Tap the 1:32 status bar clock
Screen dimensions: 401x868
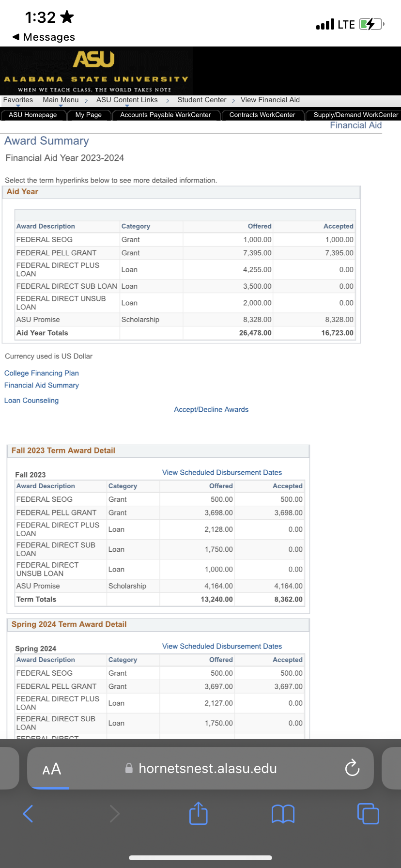pyautogui.click(x=41, y=17)
